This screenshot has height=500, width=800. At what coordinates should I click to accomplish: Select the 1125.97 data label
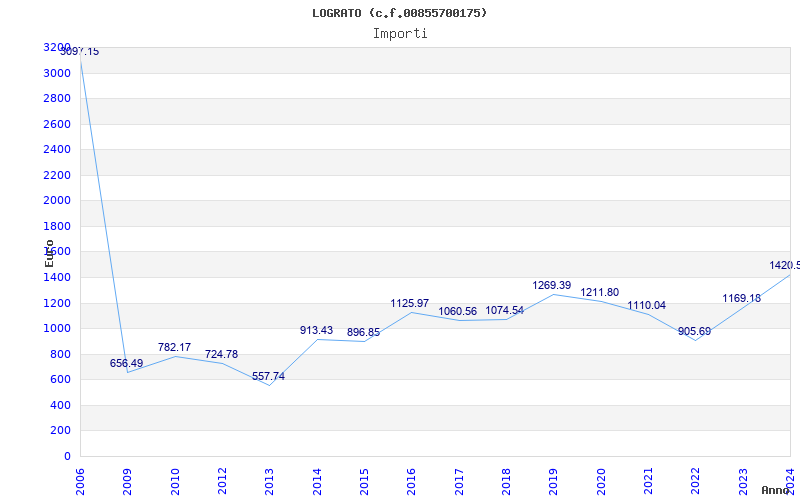pyautogui.click(x=410, y=303)
